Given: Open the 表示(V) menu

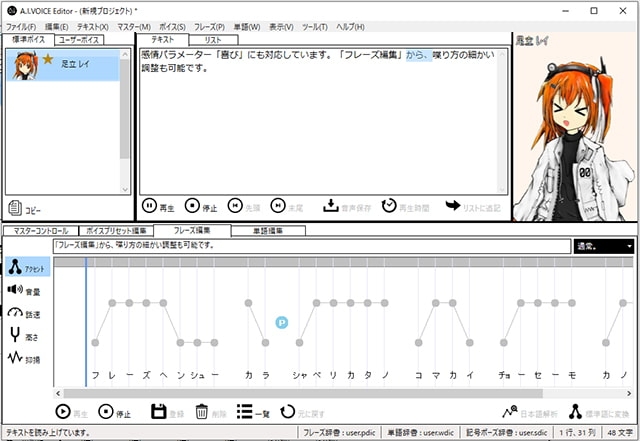Looking at the screenshot, I should 281,27.
